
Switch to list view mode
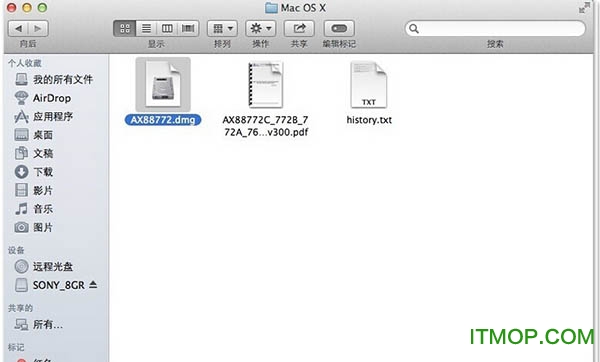(x=146, y=28)
